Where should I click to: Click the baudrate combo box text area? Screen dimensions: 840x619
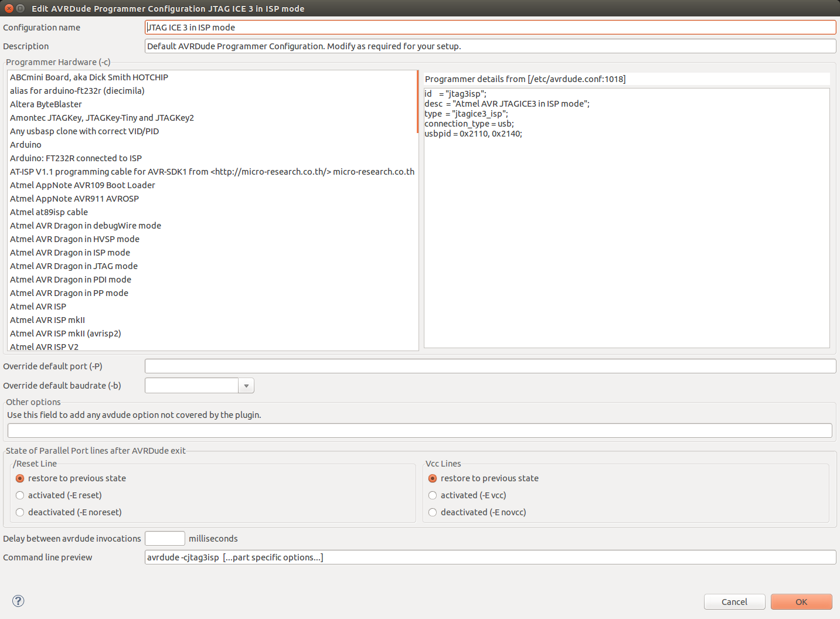(192, 386)
